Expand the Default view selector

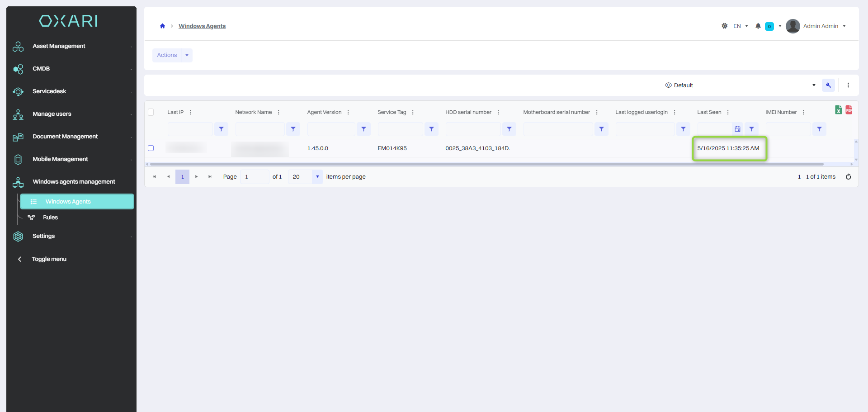740,85
